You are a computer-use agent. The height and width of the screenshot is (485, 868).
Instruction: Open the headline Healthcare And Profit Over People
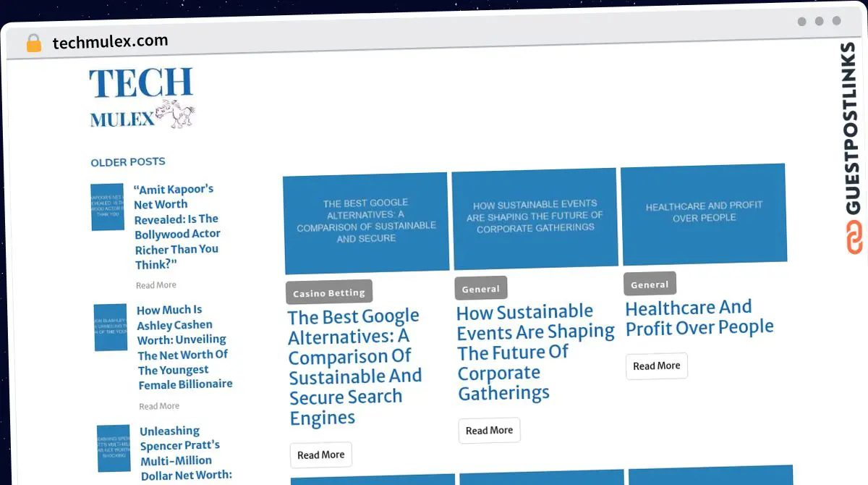coord(699,317)
